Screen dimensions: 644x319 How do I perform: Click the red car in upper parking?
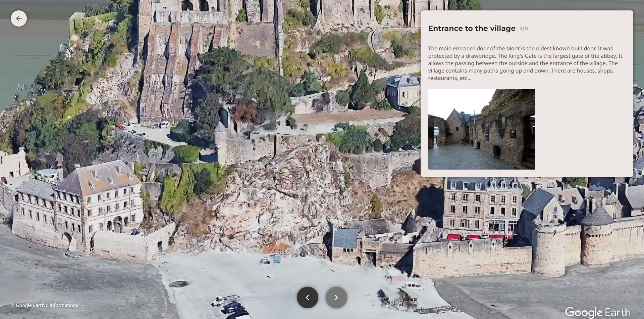[119, 127]
